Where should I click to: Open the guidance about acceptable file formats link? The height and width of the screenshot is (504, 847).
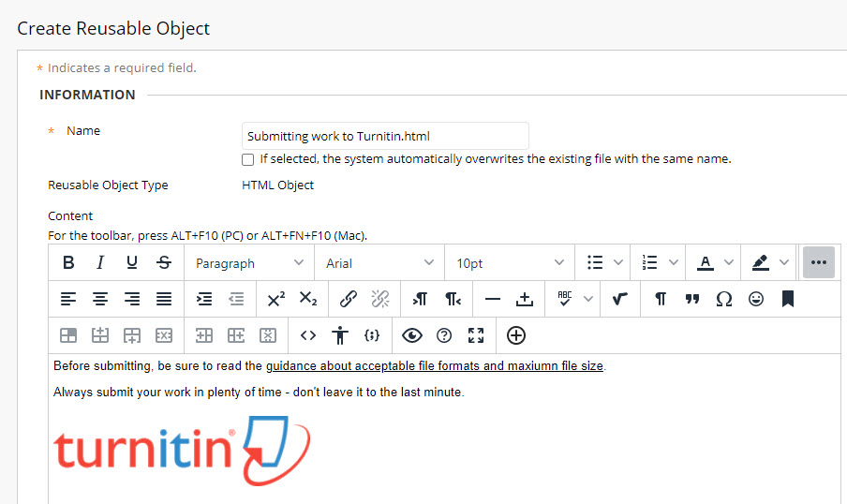click(x=435, y=366)
